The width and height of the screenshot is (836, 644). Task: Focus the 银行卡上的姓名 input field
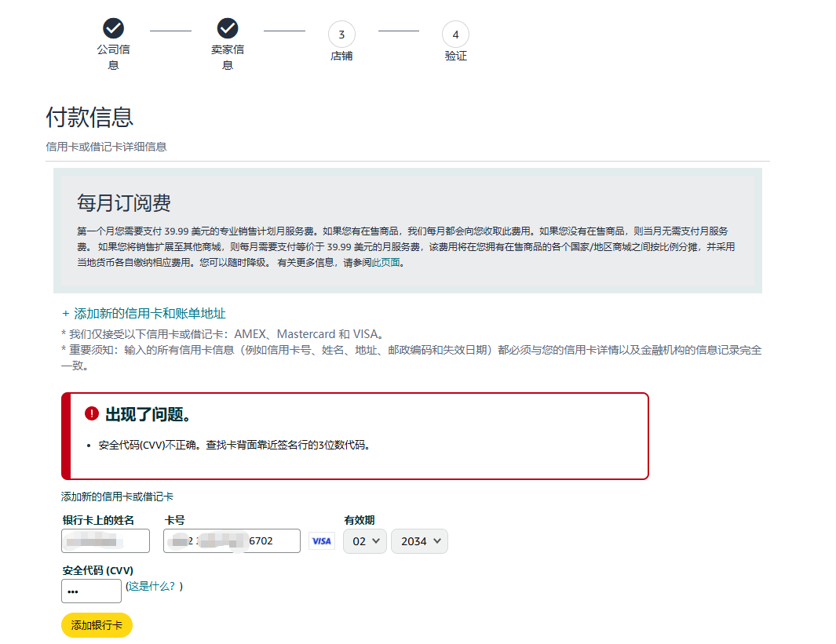(105, 541)
